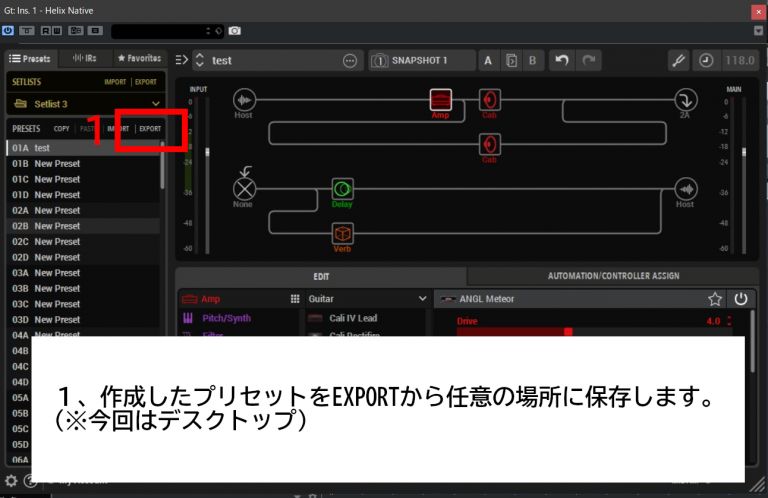
Task: Click the 118.0 tempo value
Action: click(740, 61)
